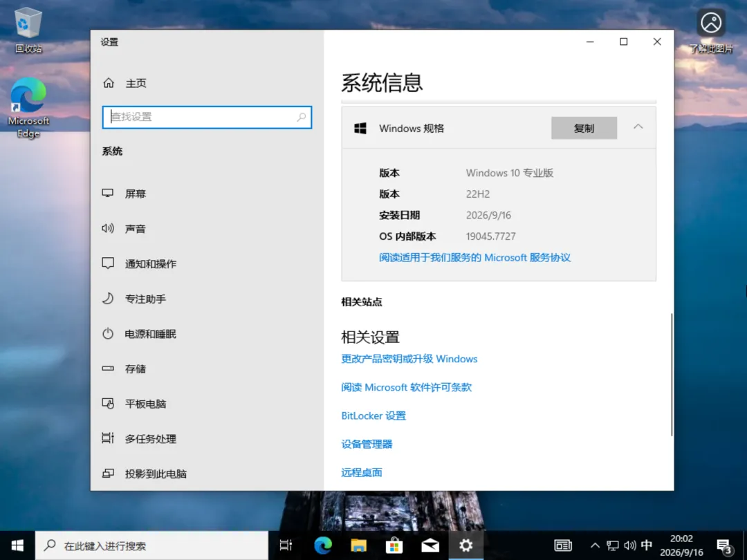The height and width of the screenshot is (560, 747).
Task: Expand the system tray hidden icons arrow
Action: [x=595, y=545]
